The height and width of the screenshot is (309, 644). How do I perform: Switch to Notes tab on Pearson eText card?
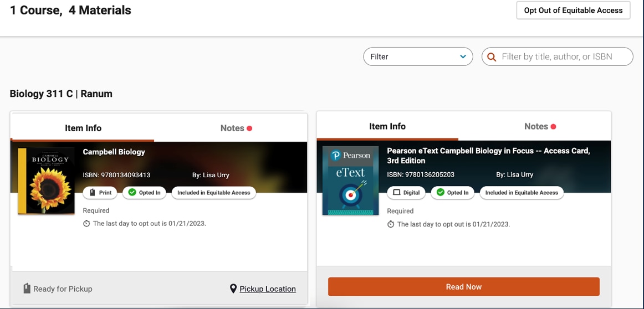click(x=540, y=126)
